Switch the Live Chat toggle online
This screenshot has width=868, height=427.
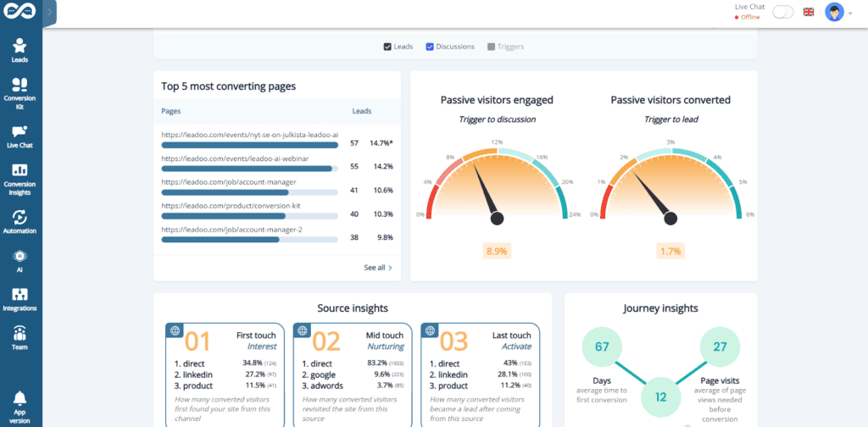(x=783, y=12)
